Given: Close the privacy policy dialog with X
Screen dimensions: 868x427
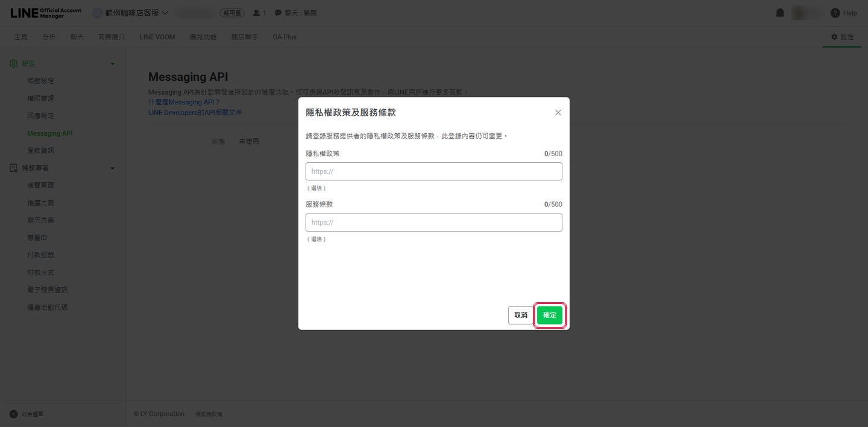Looking at the screenshot, I should pos(558,113).
